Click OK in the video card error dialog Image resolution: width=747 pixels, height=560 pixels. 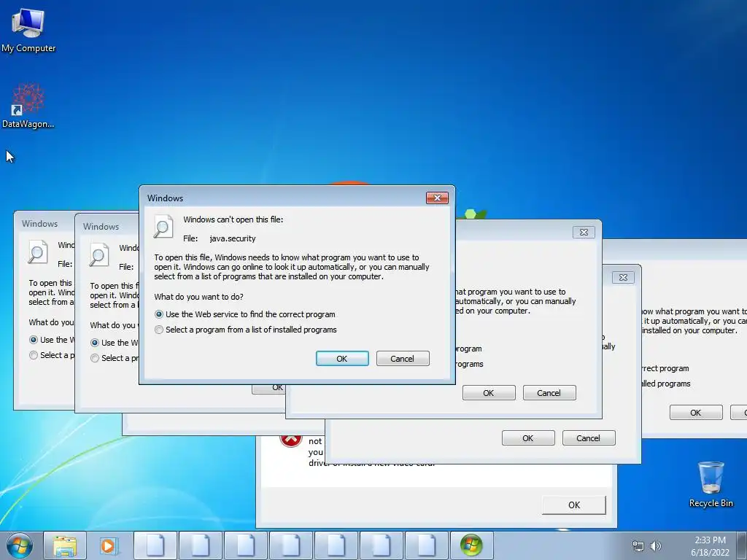pyautogui.click(x=574, y=505)
